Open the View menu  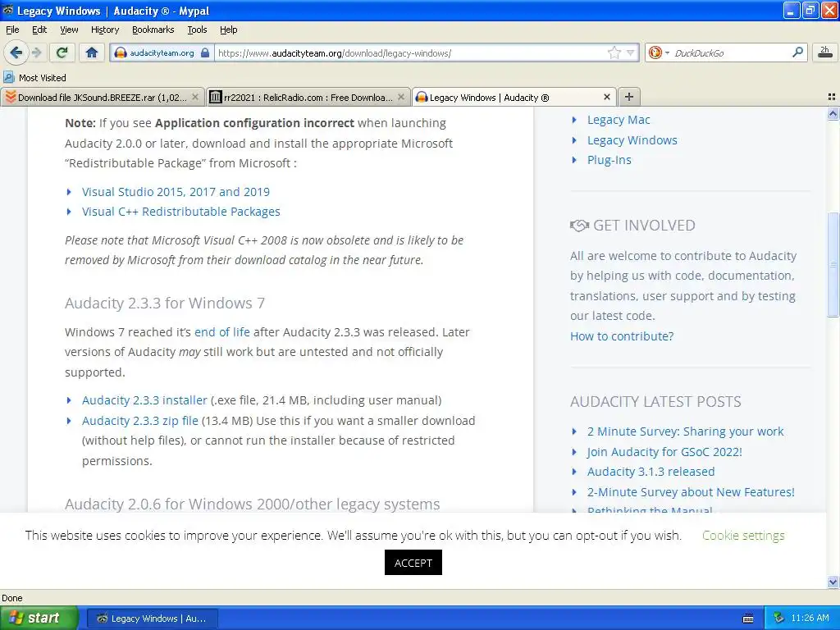point(69,30)
